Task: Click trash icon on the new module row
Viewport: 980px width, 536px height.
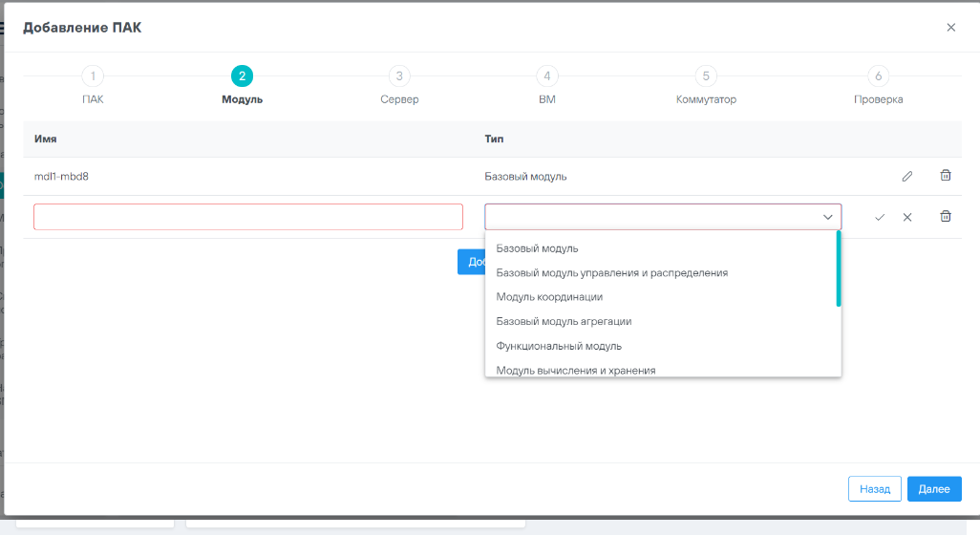Action: coord(946,217)
